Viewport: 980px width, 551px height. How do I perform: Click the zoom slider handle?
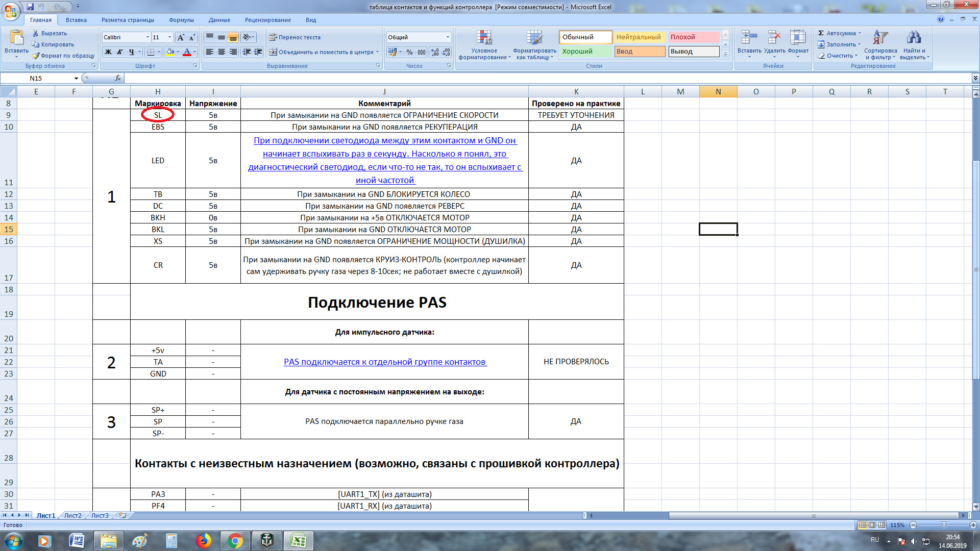click(944, 525)
